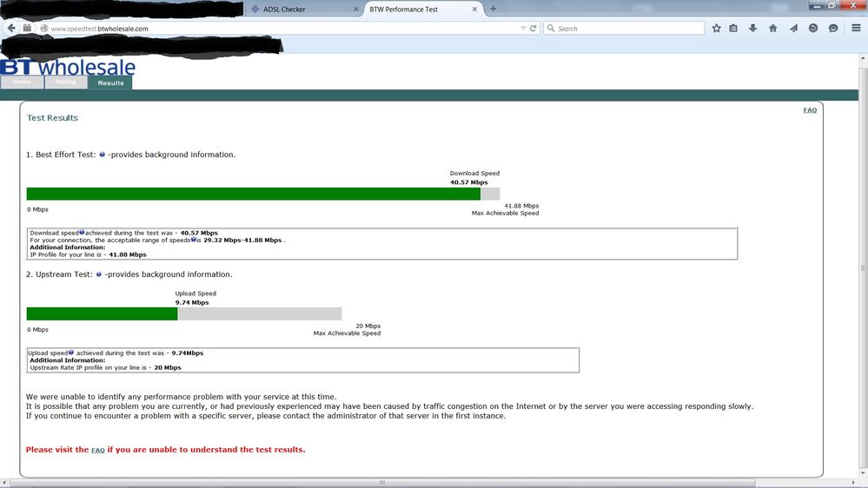
Task: Click the horizontal scrollbar right arrow
Action: (853, 483)
